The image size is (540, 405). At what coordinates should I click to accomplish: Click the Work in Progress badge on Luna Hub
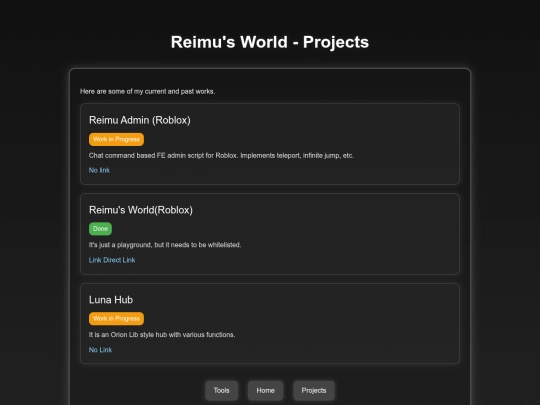click(116, 319)
